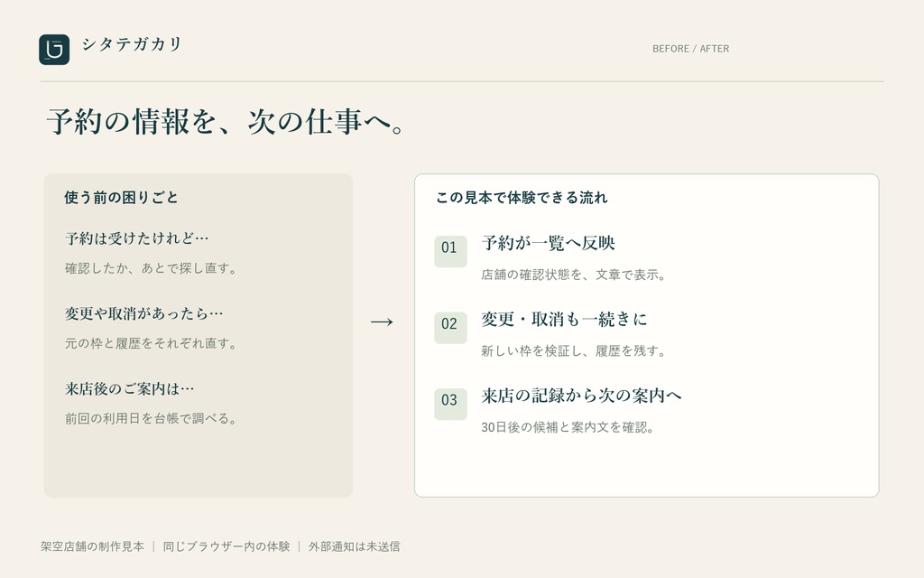Click the heading 予約の情報を、次の仕事へ。
This screenshot has height=578, width=924.
click(x=226, y=122)
